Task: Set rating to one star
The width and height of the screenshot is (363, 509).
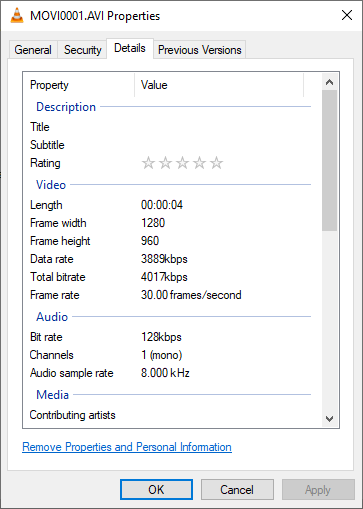Action: (148, 163)
